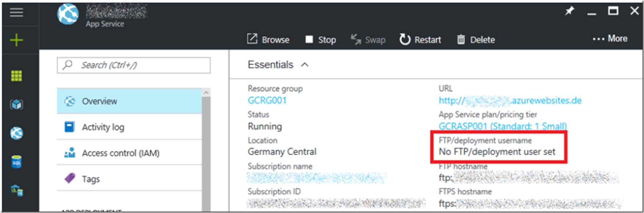This screenshot has width=644, height=213.
Task: Click the search magnifier icon
Action: [x=68, y=65]
